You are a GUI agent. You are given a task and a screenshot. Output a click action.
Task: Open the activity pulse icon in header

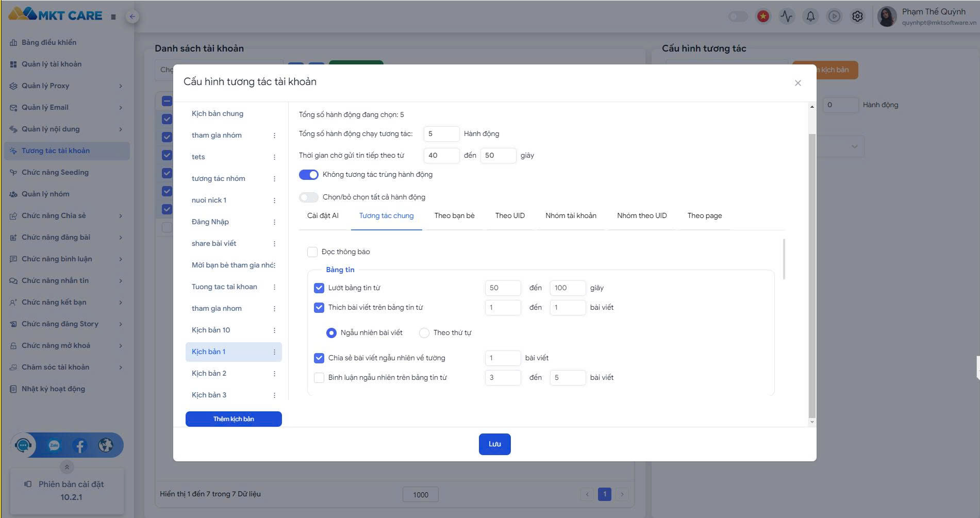[787, 16]
